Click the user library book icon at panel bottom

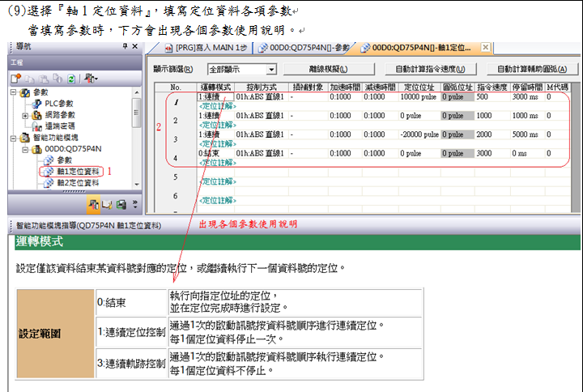tap(108, 204)
